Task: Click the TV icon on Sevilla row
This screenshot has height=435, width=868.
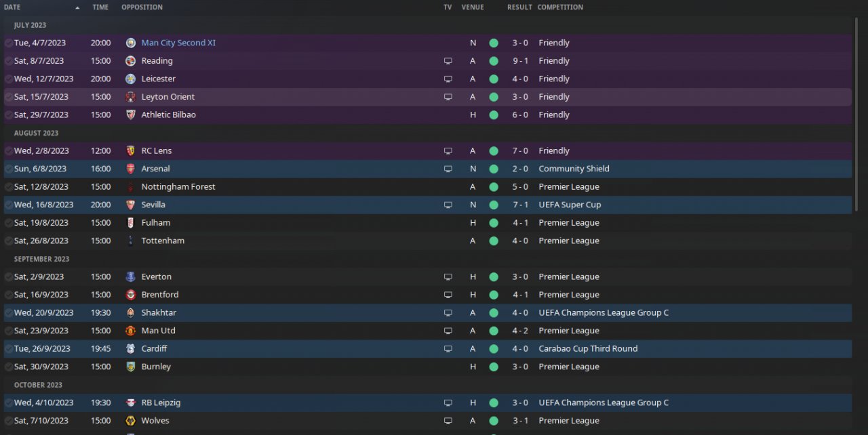Action: 448,205
